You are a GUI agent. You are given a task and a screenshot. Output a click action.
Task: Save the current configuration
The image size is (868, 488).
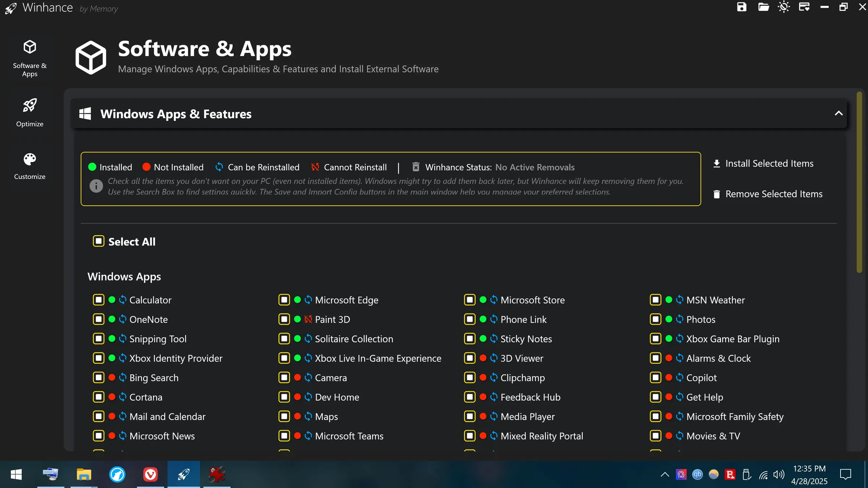(x=741, y=7)
